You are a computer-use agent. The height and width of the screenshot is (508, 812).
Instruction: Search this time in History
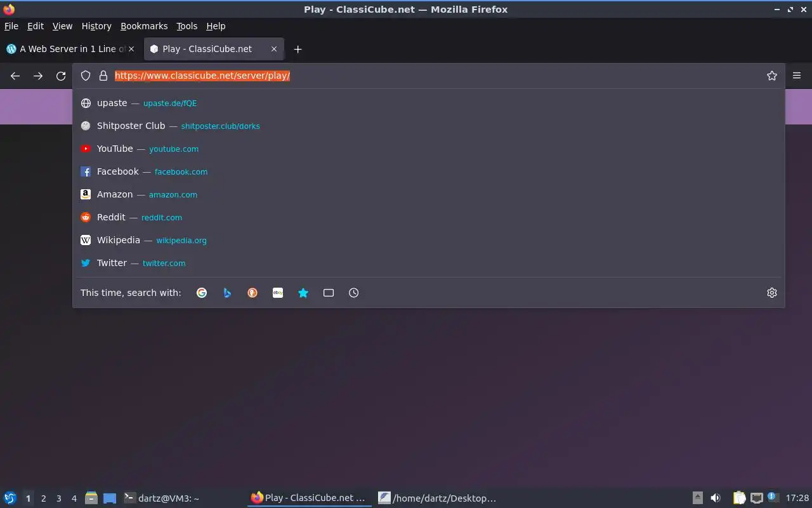pos(354,293)
